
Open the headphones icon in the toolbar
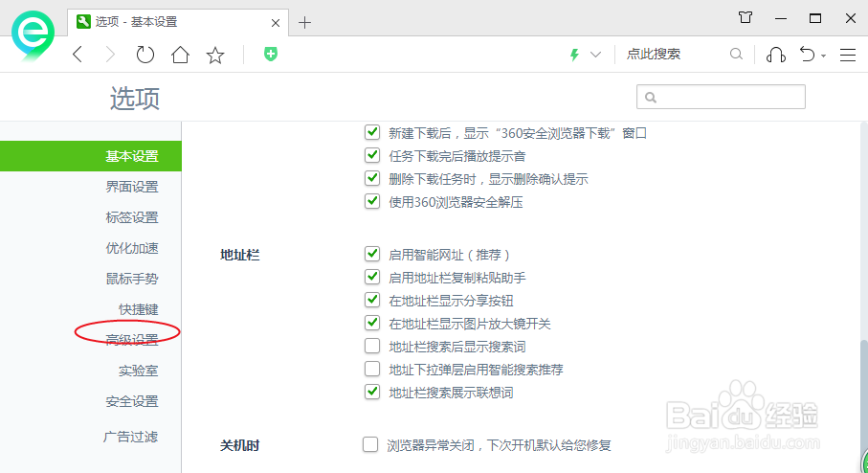[776, 55]
